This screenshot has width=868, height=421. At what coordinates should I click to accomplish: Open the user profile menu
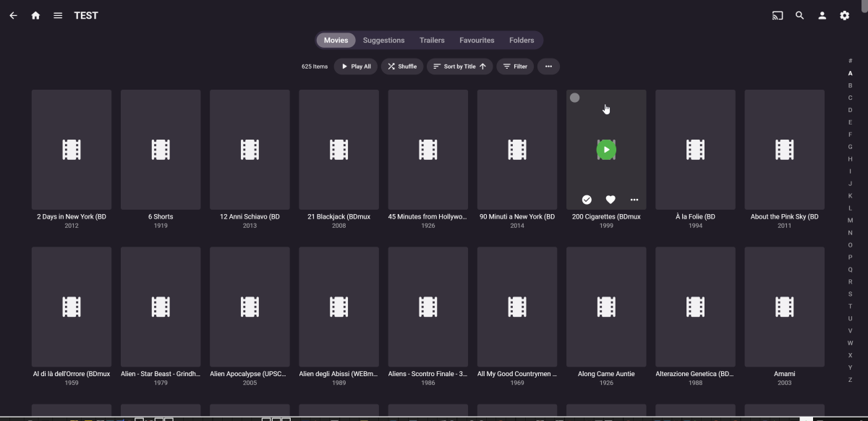(x=821, y=15)
